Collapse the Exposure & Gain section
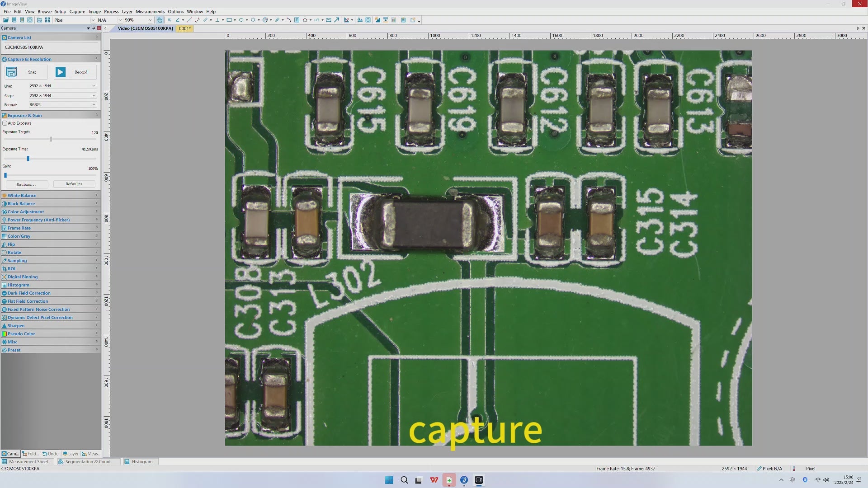The image size is (868, 488). click(50, 115)
